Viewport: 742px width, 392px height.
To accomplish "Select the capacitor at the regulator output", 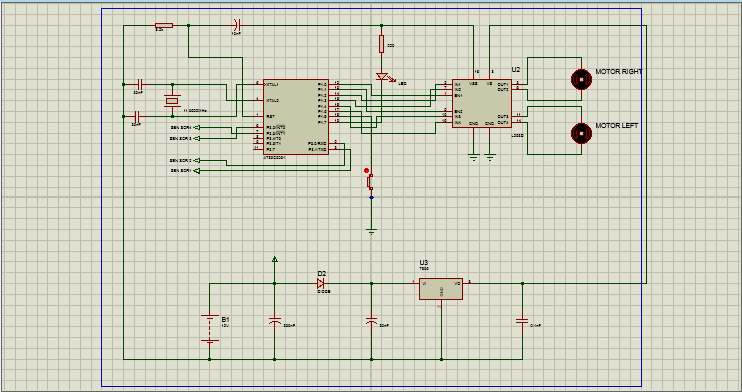I will (x=522, y=321).
